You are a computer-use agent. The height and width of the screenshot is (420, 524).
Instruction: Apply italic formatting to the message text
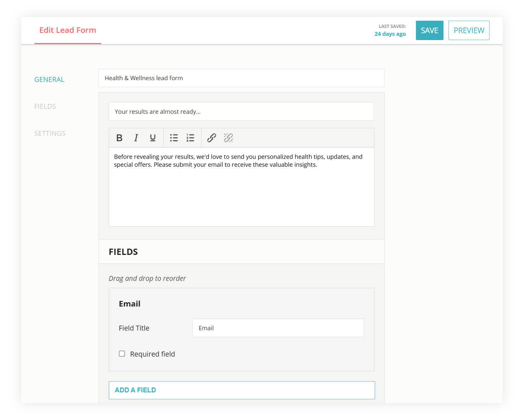pos(136,138)
